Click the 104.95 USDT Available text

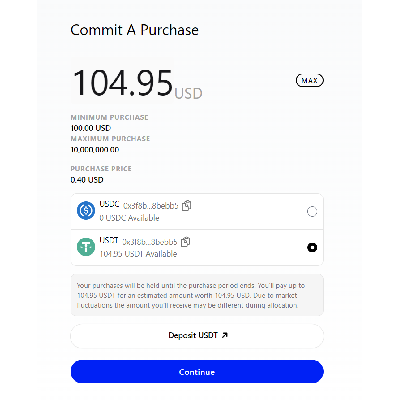click(x=138, y=254)
